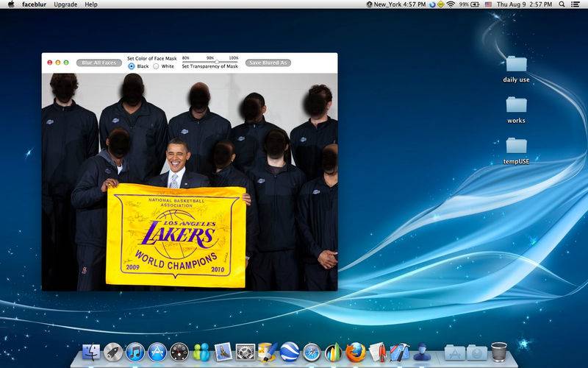This screenshot has width=588, height=368.
Task: Click the Thu Aug 9 2:57 PM clock
Action: pos(524,4)
